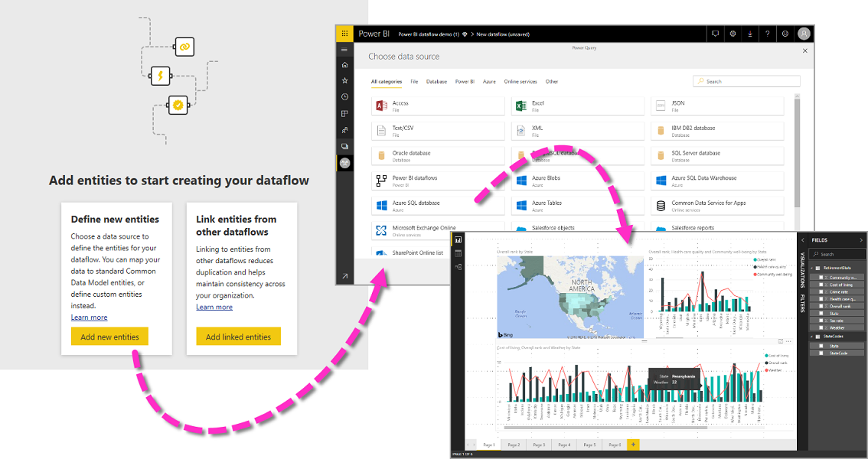
Task: Collapse the RetirementStats table
Action: (812, 268)
